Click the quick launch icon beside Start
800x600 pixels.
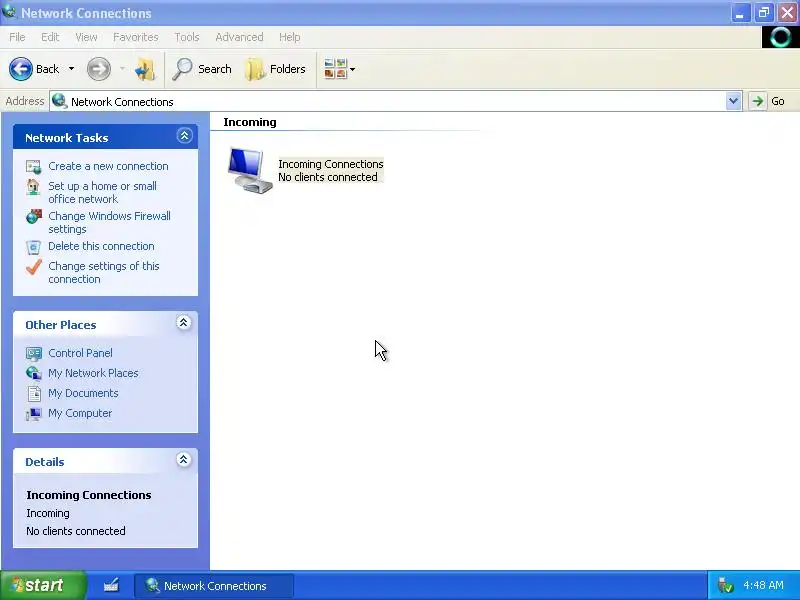[x=111, y=585]
